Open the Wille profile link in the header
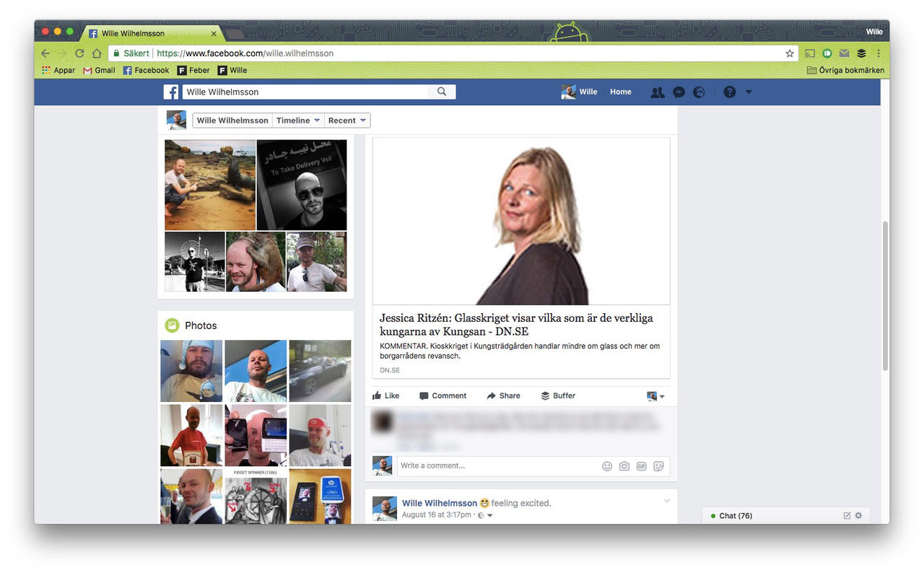The image size is (924, 573). [x=580, y=92]
